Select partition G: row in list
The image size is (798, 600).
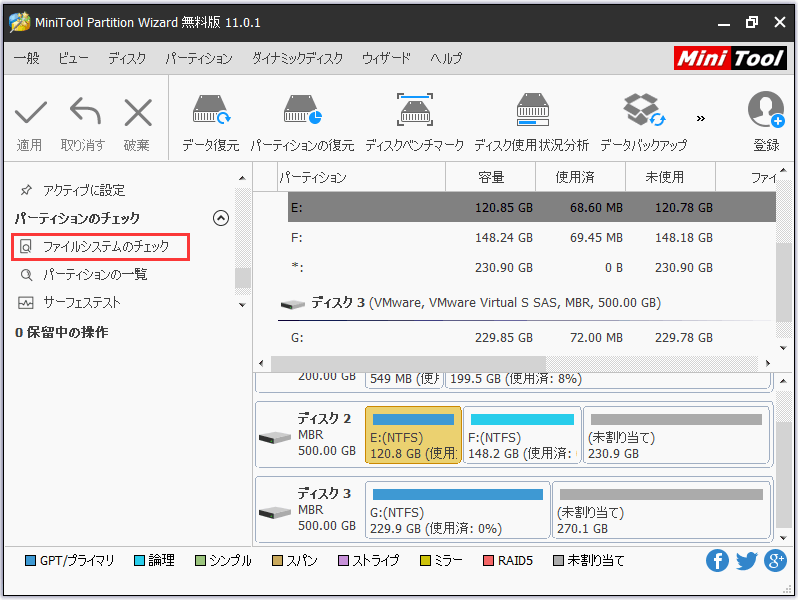pyautogui.click(x=532, y=338)
